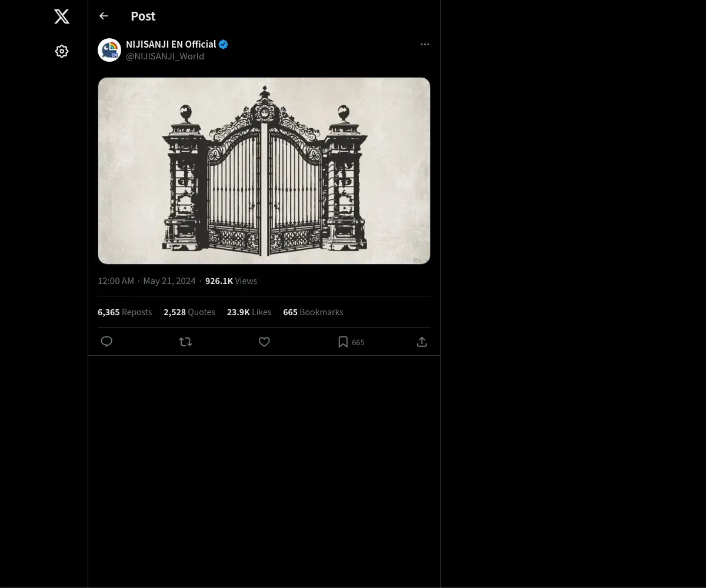The width and height of the screenshot is (706, 588).
Task: Reply using the speech bubble icon
Action: 106,342
